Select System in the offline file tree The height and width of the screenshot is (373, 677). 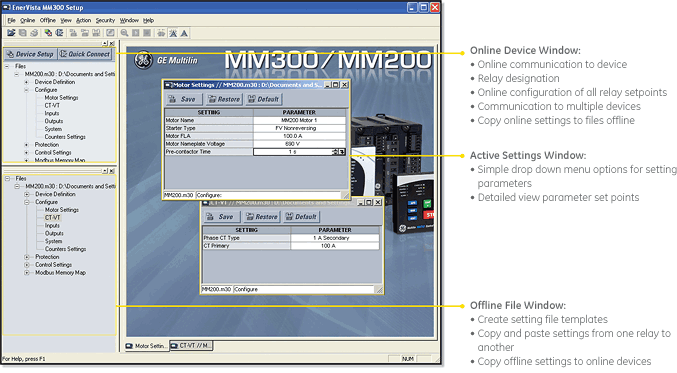pyautogui.click(x=54, y=241)
